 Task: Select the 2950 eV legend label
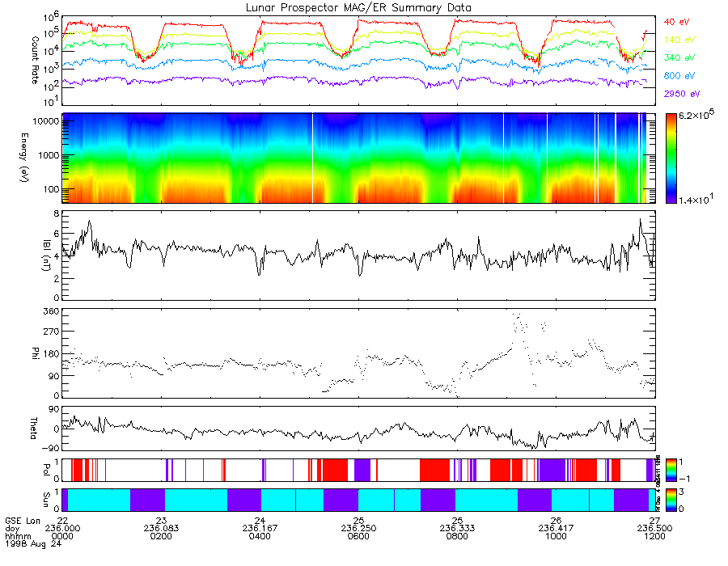(x=682, y=94)
